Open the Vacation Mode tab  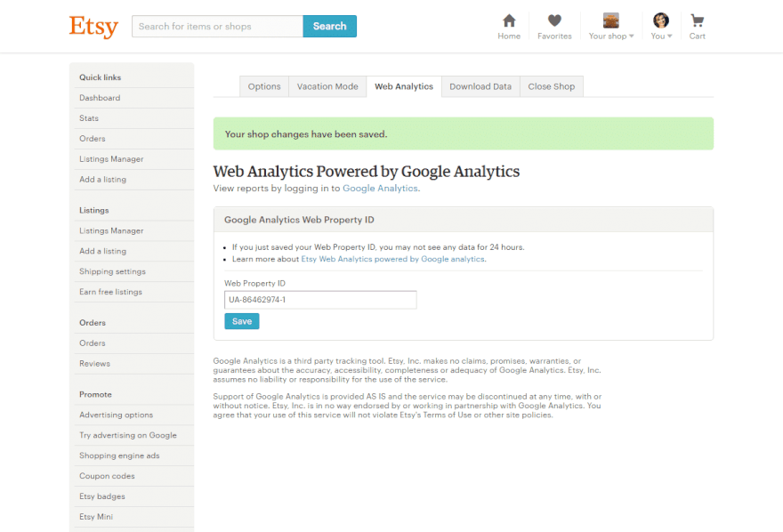point(327,86)
